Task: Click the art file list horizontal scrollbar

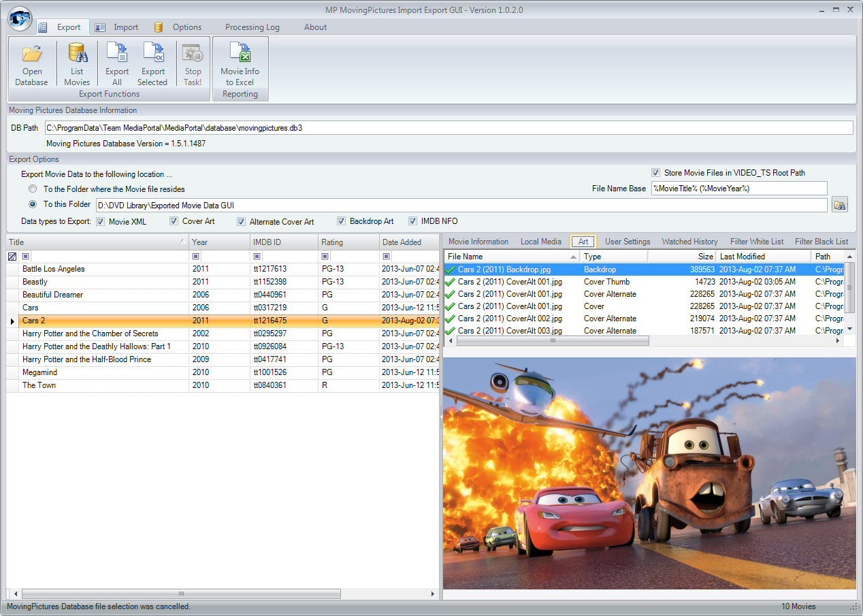Action: 553,340
